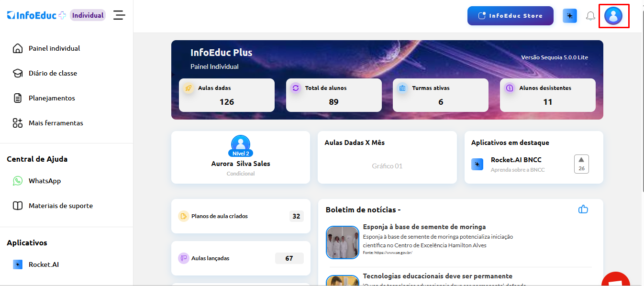Click the Nível 2 badge
The image size is (644, 286).
(x=241, y=154)
